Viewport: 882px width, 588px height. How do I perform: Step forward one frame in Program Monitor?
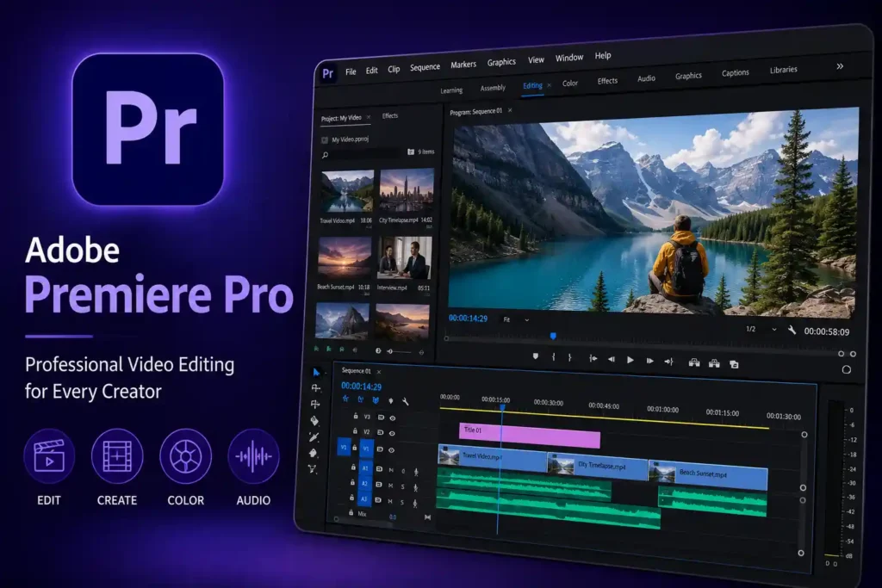click(649, 361)
